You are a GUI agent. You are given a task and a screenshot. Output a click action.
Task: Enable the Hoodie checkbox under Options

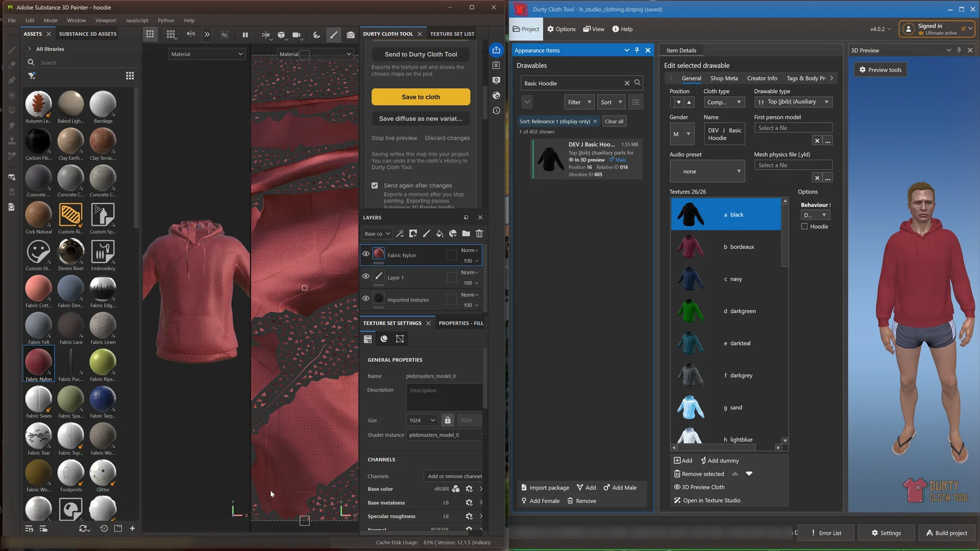click(x=804, y=227)
